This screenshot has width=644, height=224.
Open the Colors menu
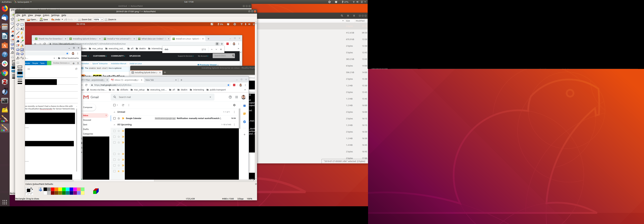coord(46,15)
